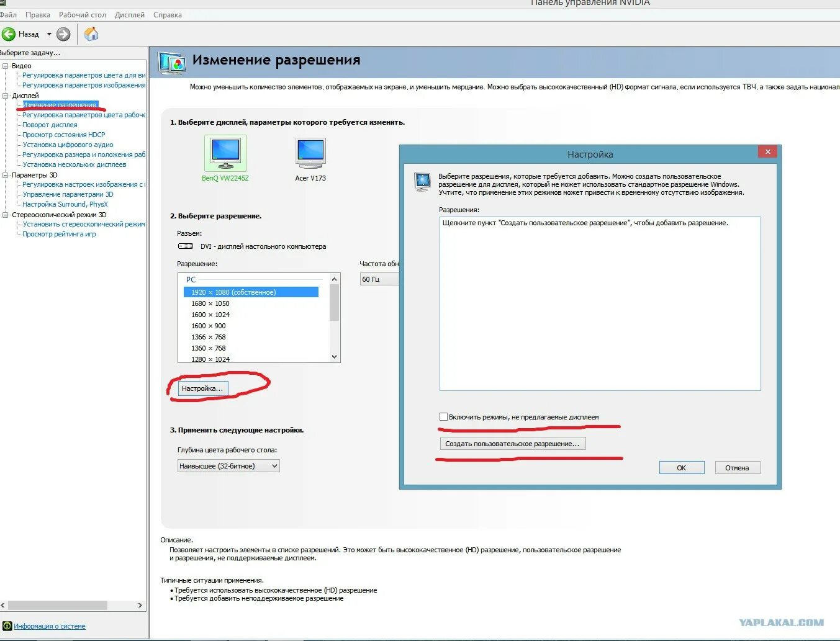Open Регулировка параметров цвета для видео
This screenshot has width=840, height=641.
84,76
